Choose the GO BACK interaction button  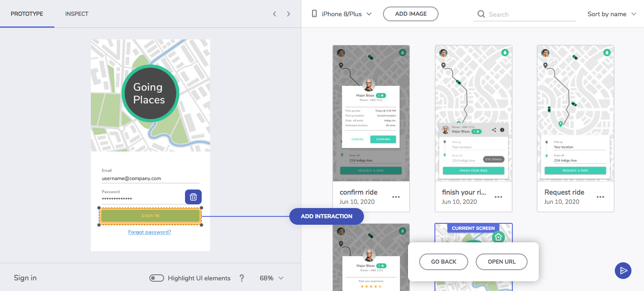pyautogui.click(x=444, y=262)
